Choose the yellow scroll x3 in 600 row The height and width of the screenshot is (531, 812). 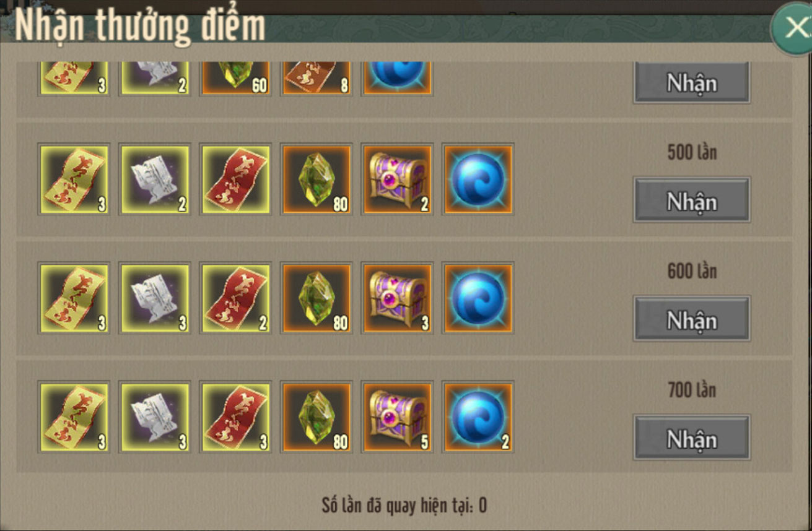pyautogui.click(x=74, y=298)
